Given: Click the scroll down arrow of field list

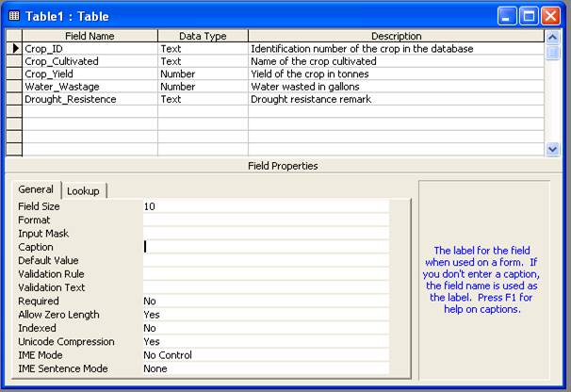Looking at the screenshot, I should (552, 150).
